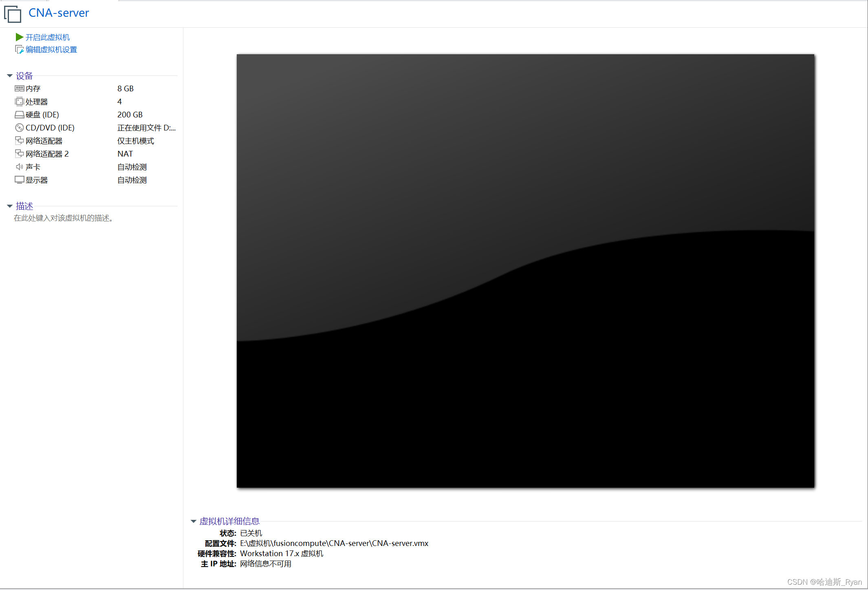Select the 200 GB hard disk value

130,115
